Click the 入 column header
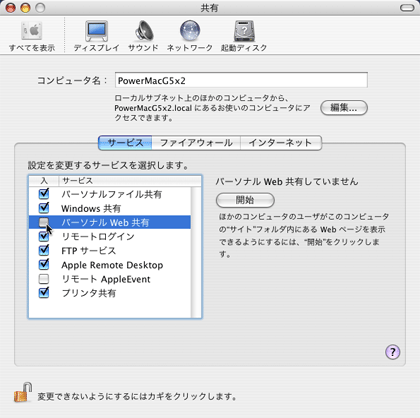The image size is (420, 418). pyautogui.click(x=44, y=181)
